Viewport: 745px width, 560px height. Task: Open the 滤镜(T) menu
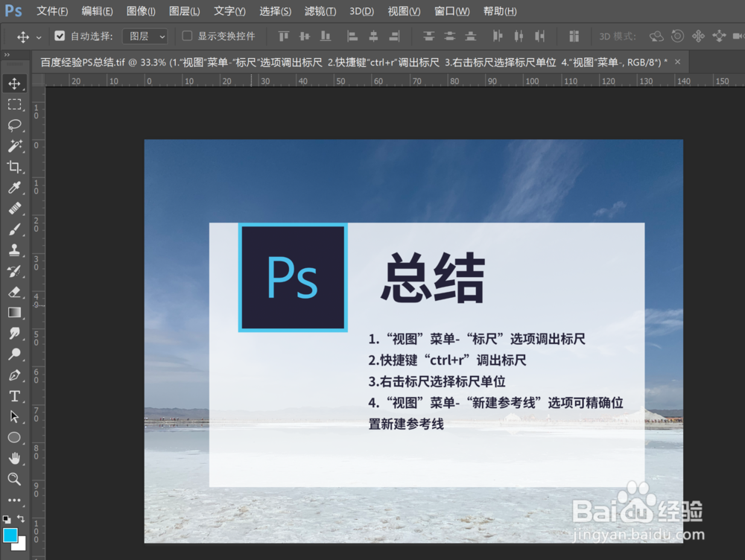[x=320, y=11]
